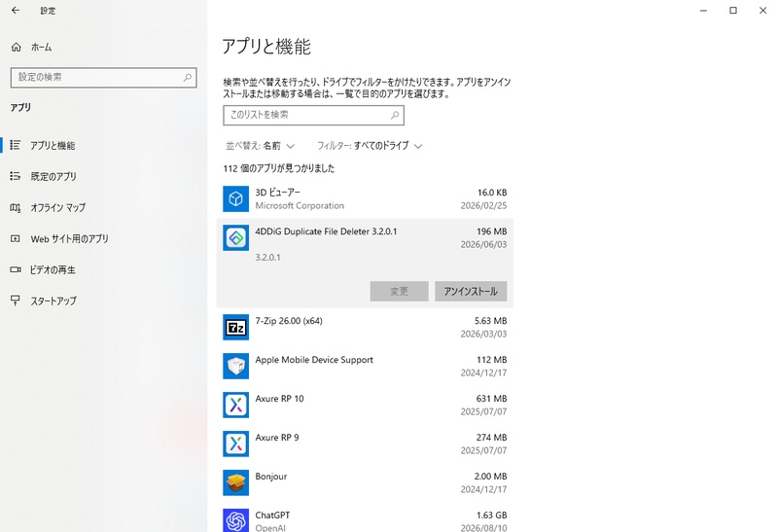Click the 7-Zip app icon
Screen dimensions: 778x532
(x=235, y=327)
